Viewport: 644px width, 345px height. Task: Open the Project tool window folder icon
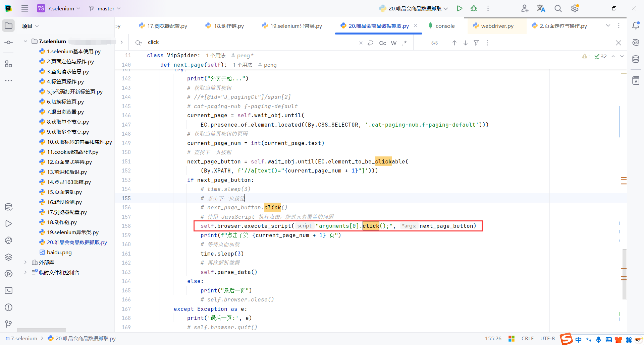click(x=9, y=26)
